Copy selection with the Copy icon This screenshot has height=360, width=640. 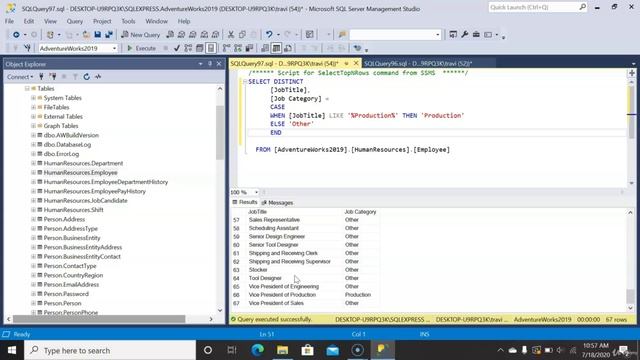(x=242, y=35)
